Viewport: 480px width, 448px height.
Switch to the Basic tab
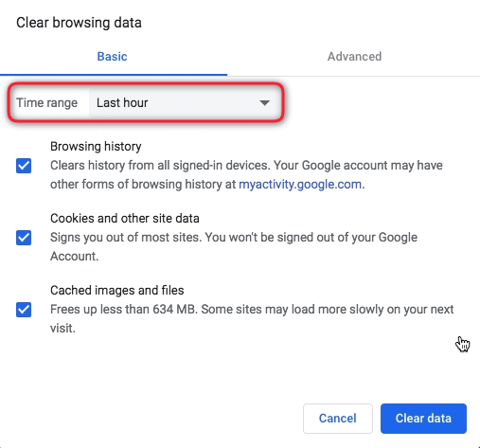(112, 57)
